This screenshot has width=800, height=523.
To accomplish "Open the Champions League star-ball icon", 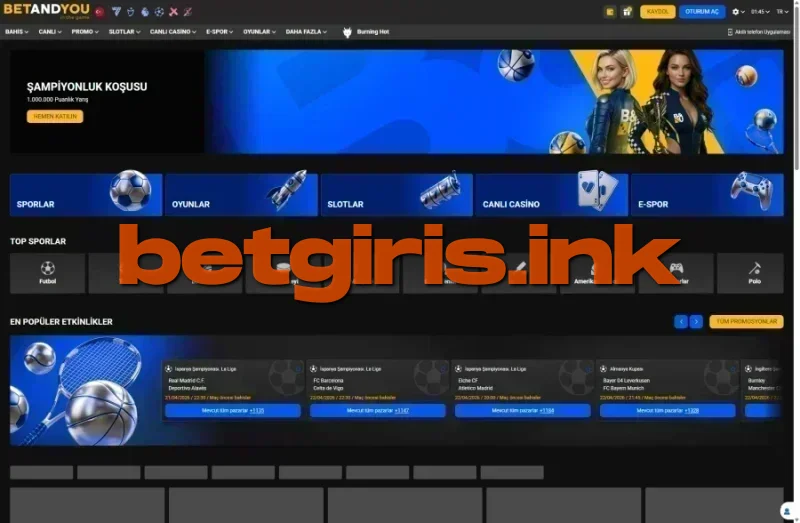I will pyautogui.click(x=159, y=12).
